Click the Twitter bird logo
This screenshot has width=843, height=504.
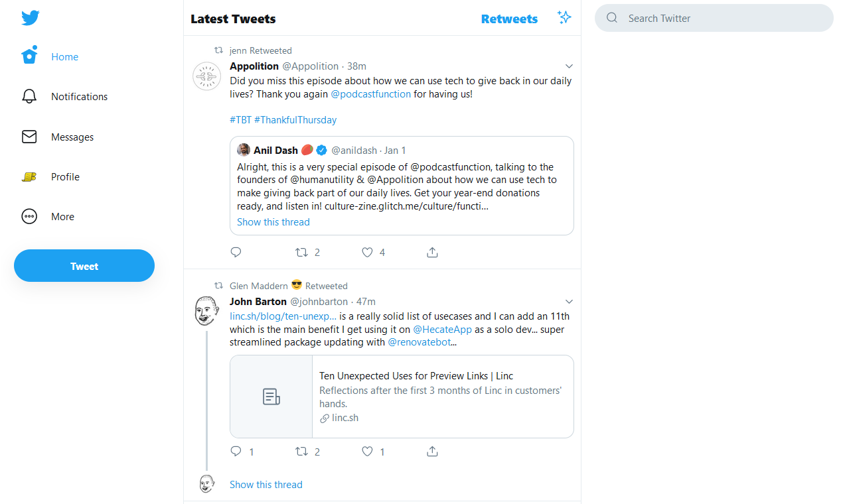[31, 18]
